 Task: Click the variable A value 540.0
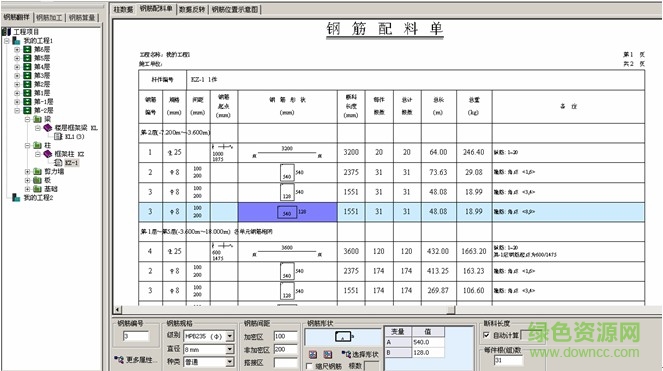click(428, 342)
